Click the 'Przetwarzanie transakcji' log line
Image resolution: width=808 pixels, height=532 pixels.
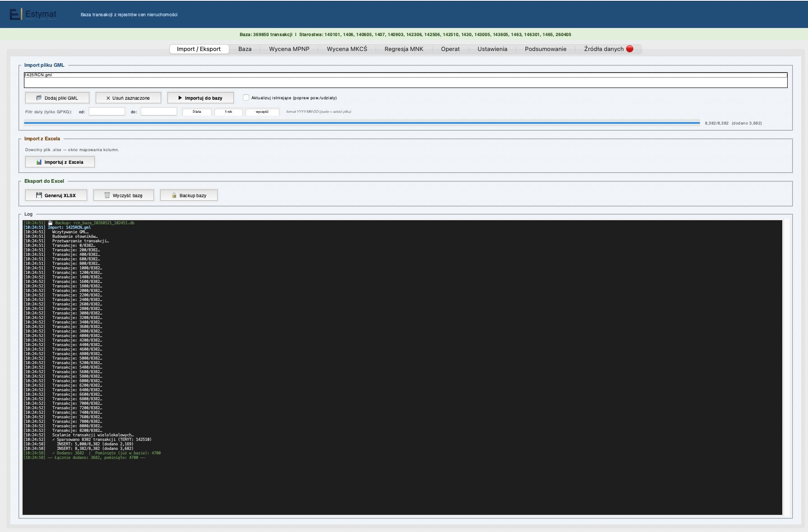66,241
